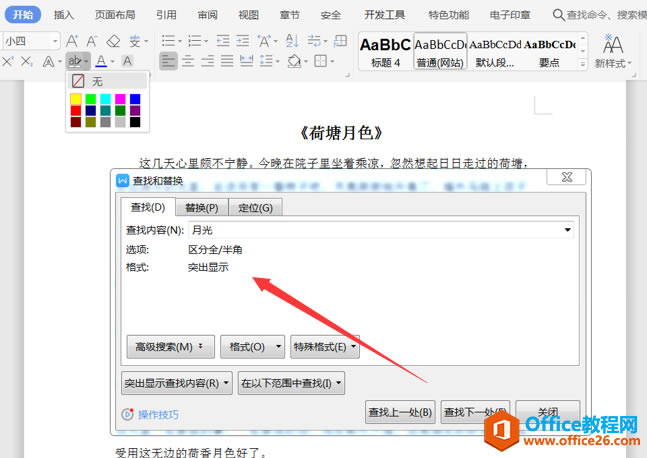The height and width of the screenshot is (458, 647).
Task: Expand the 高级搜索(M) options
Action: [170, 347]
